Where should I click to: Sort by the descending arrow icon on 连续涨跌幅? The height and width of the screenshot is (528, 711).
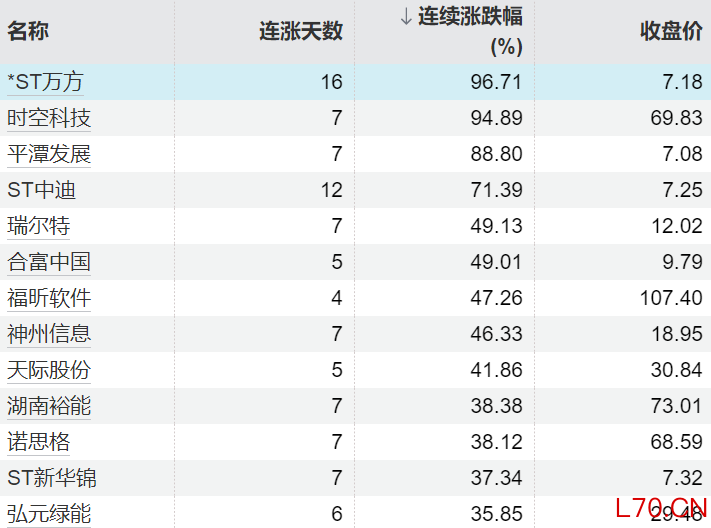coord(406,17)
